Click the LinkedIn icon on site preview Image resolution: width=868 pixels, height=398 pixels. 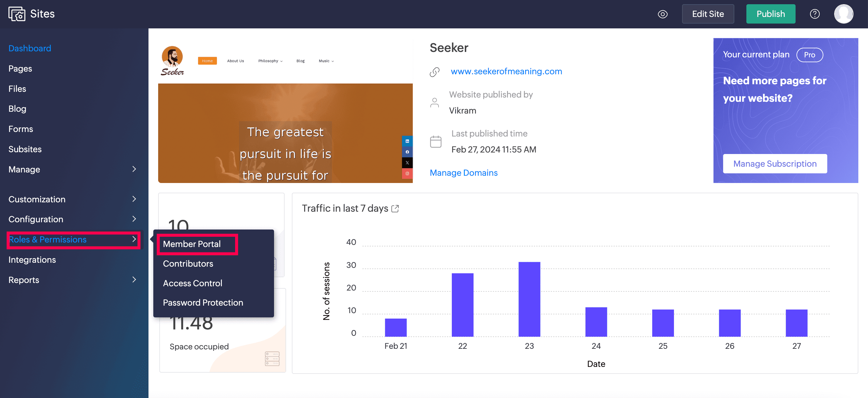coord(407,141)
